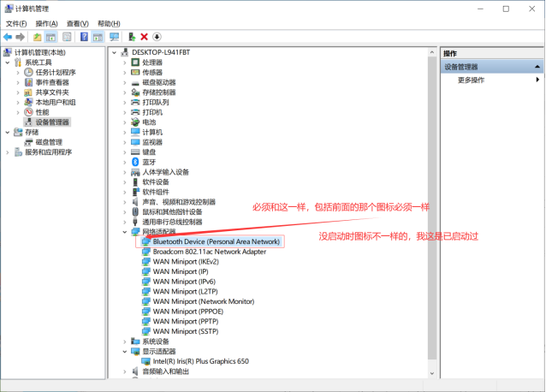Select WAN Miniport (Network Monitor)
Viewport: 546px width, 392px height.
point(204,301)
